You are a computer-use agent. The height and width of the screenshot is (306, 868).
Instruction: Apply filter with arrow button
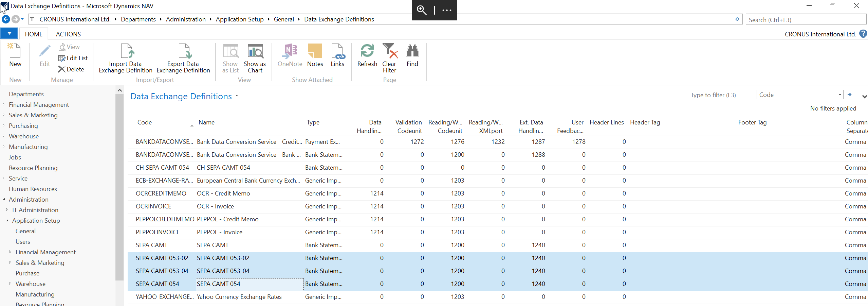[849, 95]
